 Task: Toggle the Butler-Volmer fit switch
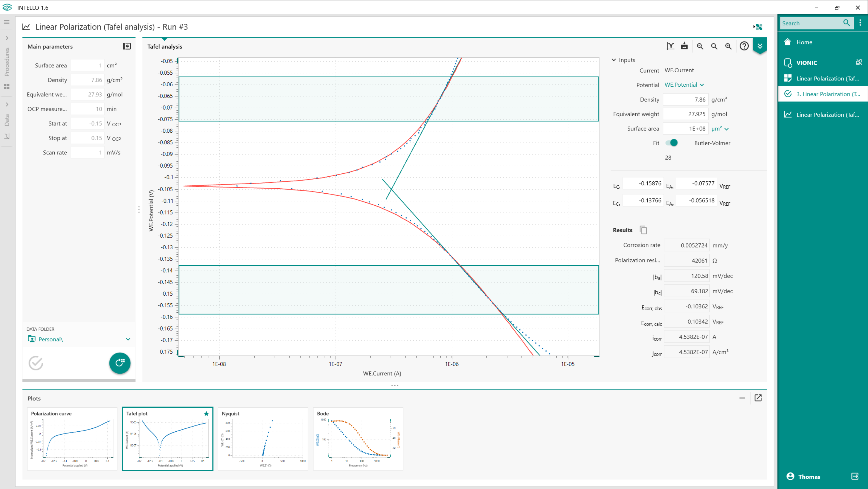pyautogui.click(x=672, y=143)
